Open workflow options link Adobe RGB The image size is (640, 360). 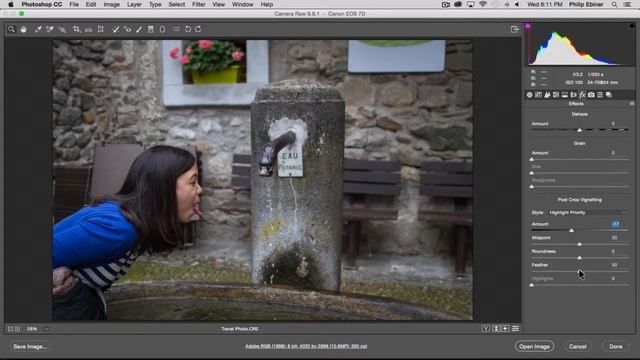click(x=306, y=346)
